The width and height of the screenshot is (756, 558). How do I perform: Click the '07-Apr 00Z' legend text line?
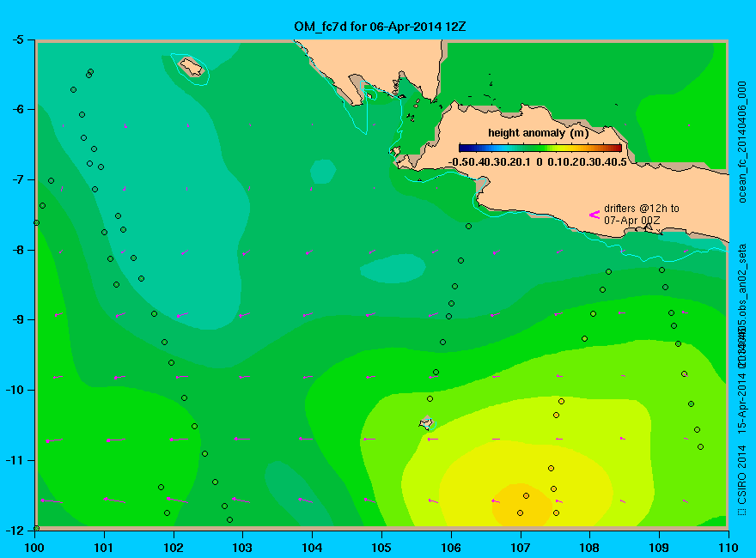pyautogui.click(x=631, y=221)
